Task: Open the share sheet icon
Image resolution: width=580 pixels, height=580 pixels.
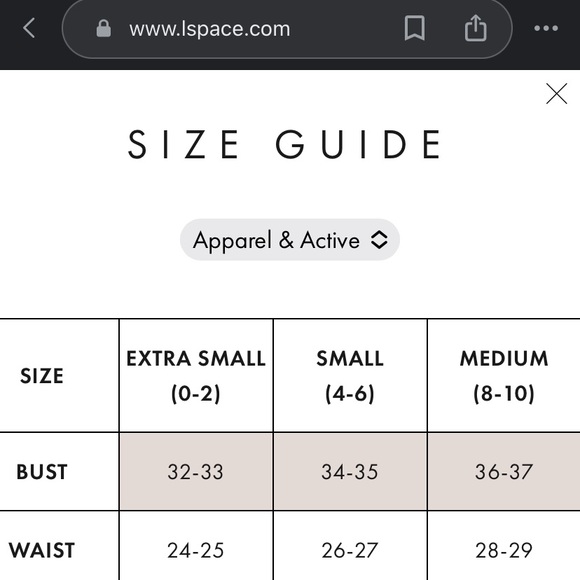Action: pyautogui.click(x=475, y=28)
